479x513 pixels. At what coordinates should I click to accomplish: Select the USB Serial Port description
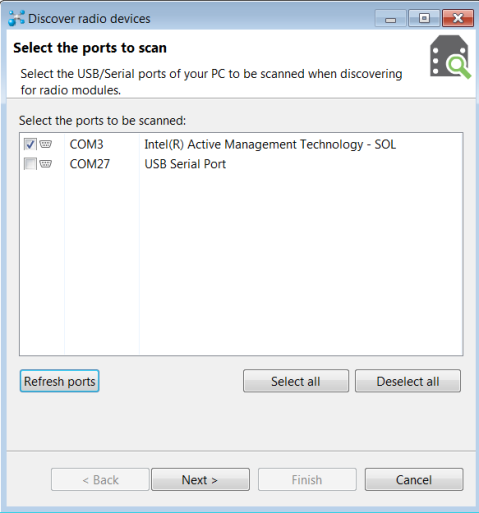pyautogui.click(x=185, y=164)
